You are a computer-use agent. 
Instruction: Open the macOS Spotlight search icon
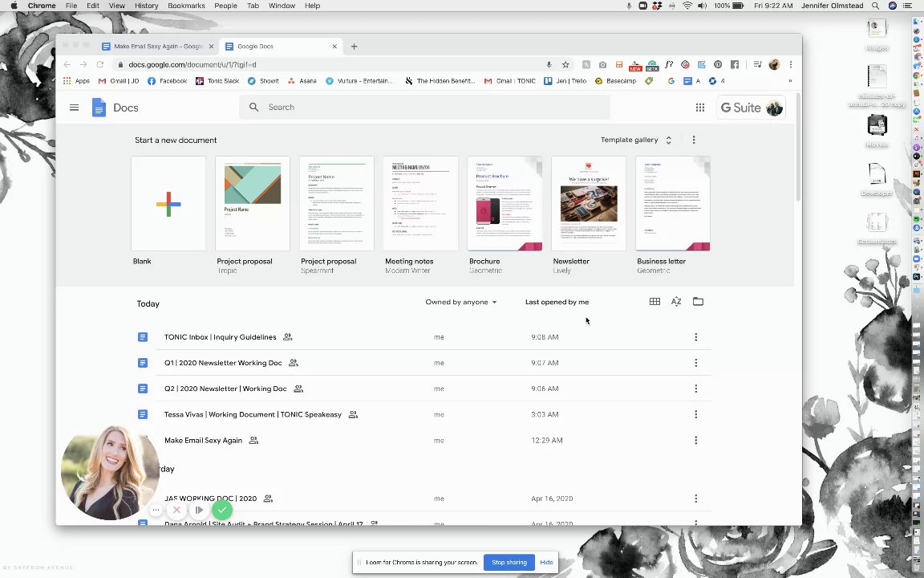point(876,6)
